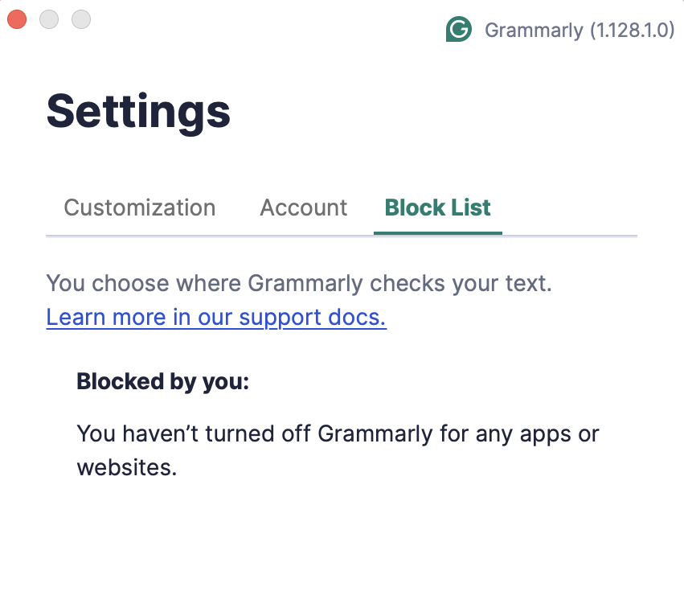
Task: Click 'Learn more in our support docs'
Action: point(215,317)
